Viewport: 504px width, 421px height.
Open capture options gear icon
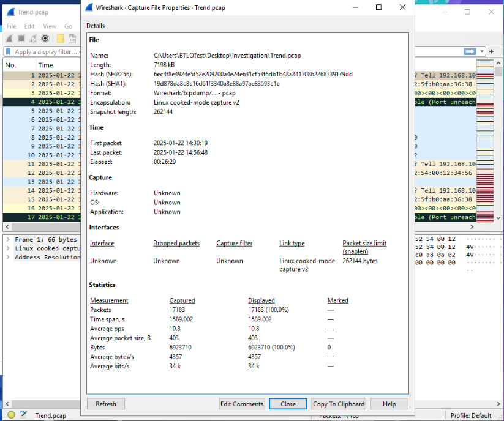pyautogui.click(x=45, y=39)
